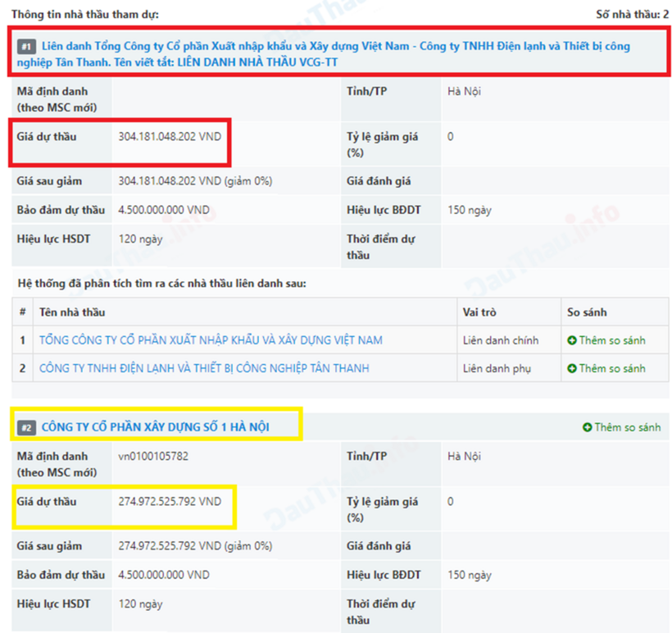Click the 'Hiệu lực HSDT' label of bidder #1
Screen dimensions: 672x633
click(53, 239)
